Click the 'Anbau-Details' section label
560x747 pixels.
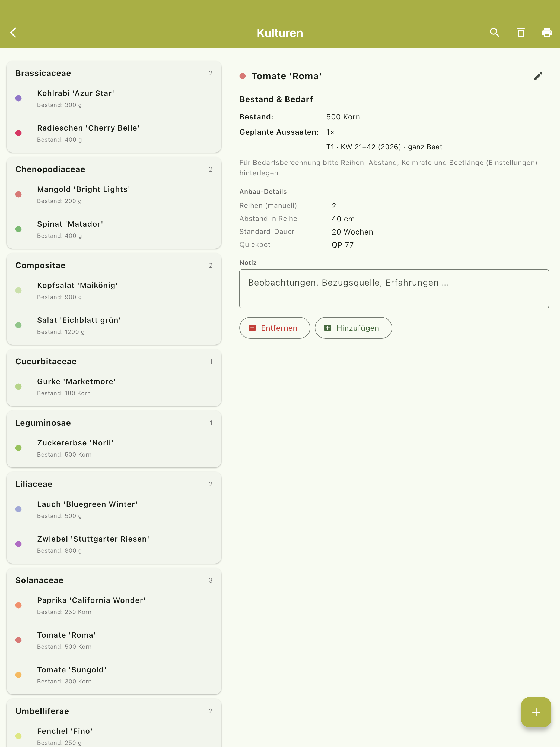click(263, 191)
